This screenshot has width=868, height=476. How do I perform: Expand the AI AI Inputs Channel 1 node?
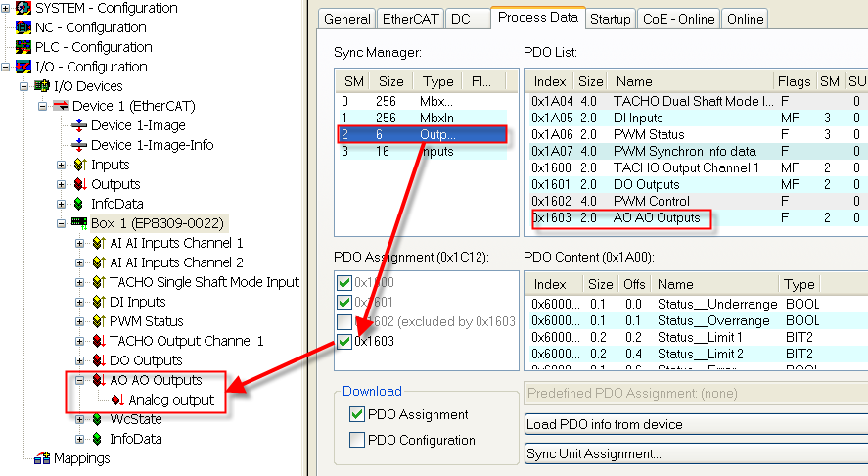point(79,243)
